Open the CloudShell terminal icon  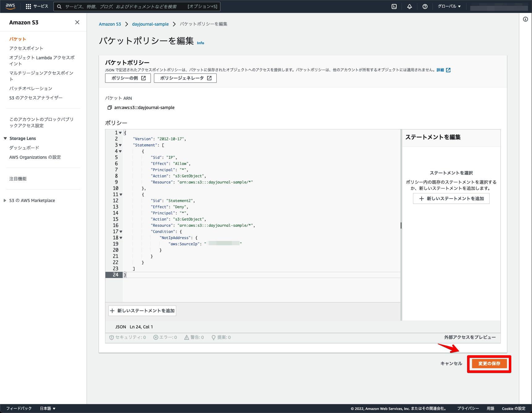[394, 6]
